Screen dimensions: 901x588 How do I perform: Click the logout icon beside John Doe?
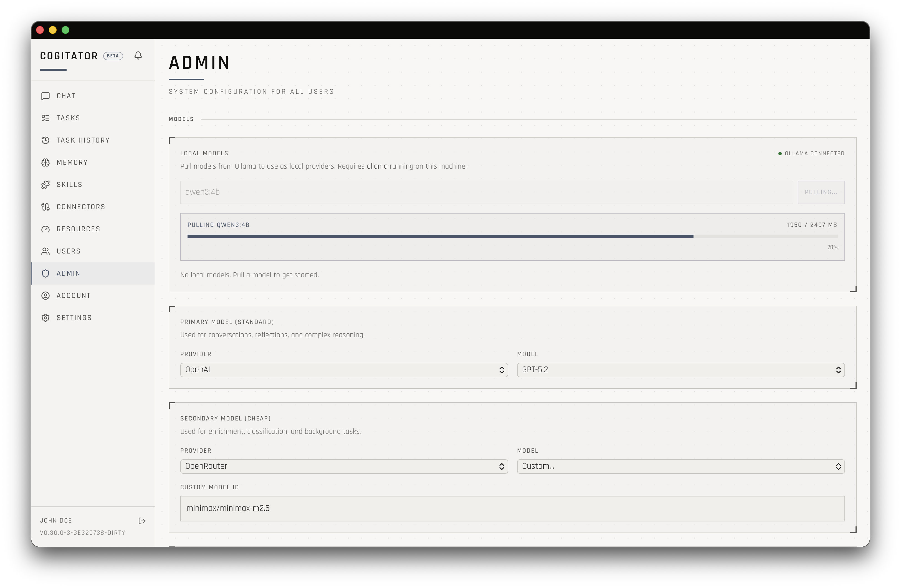(142, 521)
